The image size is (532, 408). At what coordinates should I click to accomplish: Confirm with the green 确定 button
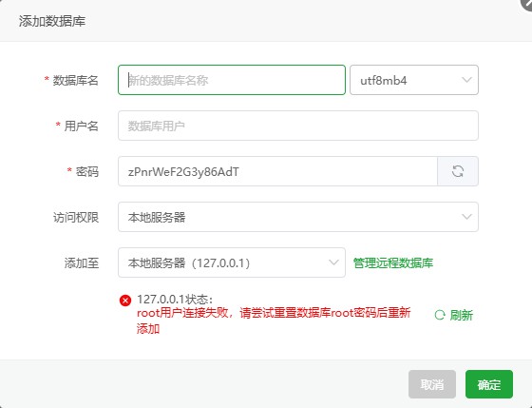pos(489,384)
